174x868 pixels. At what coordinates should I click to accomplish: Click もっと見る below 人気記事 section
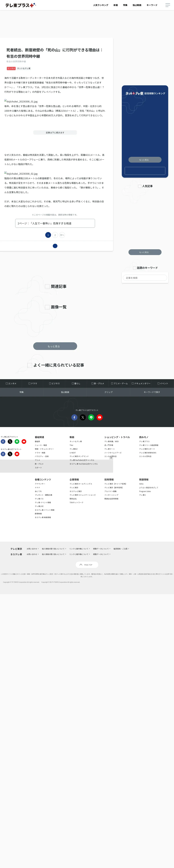(145, 252)
